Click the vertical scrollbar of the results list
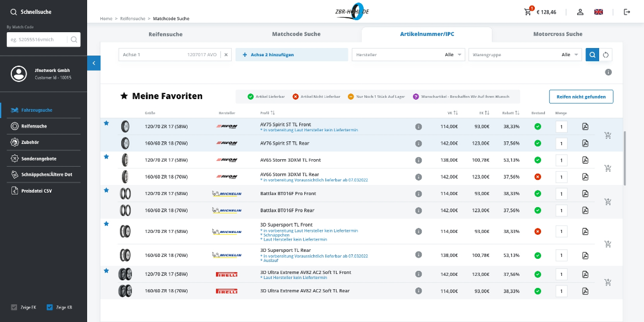Image resolution: width=644 pixels, height=322 pixels. (624, 158)
